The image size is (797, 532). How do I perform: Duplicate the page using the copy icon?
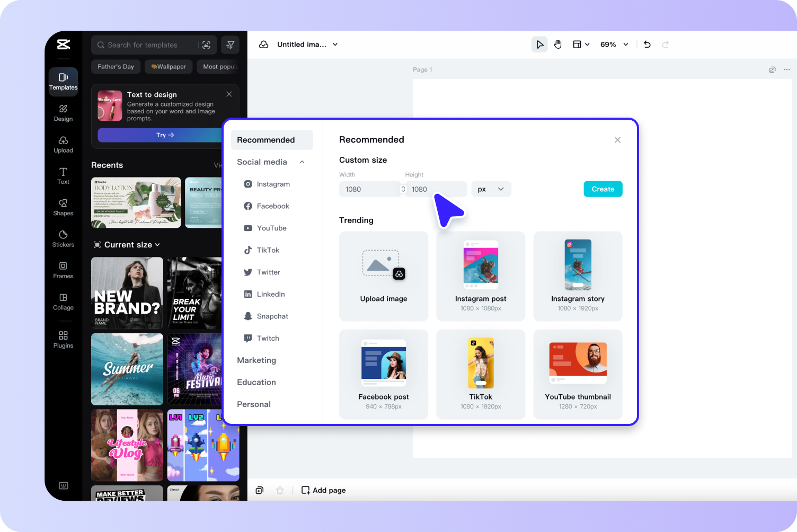click(259, 490)
